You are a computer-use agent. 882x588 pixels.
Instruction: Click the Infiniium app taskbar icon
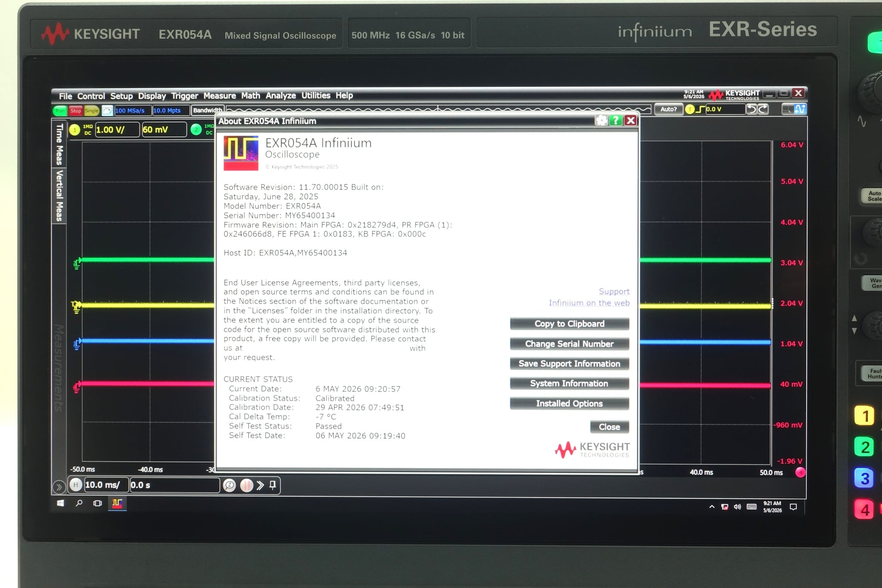coord(117,503)
